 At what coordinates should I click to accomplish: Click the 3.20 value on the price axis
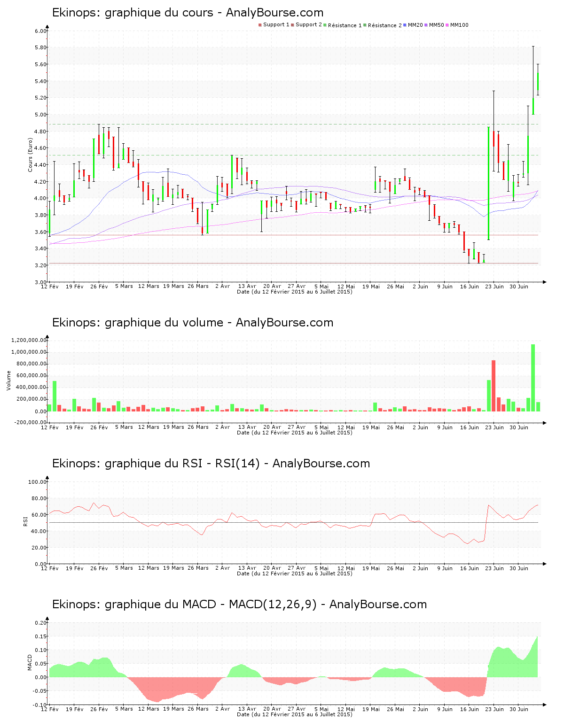41,265
